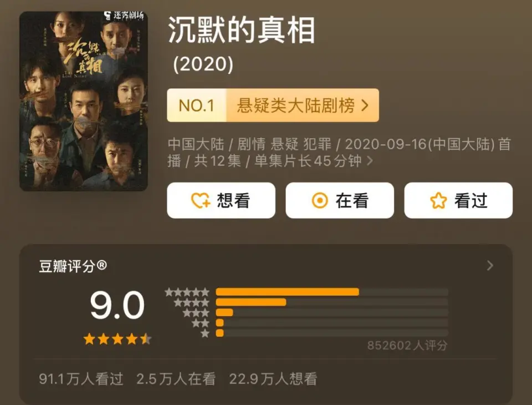Tap the circle icon on 在看
This screenshot has width=532, height=405.
[x=320, y=201]
